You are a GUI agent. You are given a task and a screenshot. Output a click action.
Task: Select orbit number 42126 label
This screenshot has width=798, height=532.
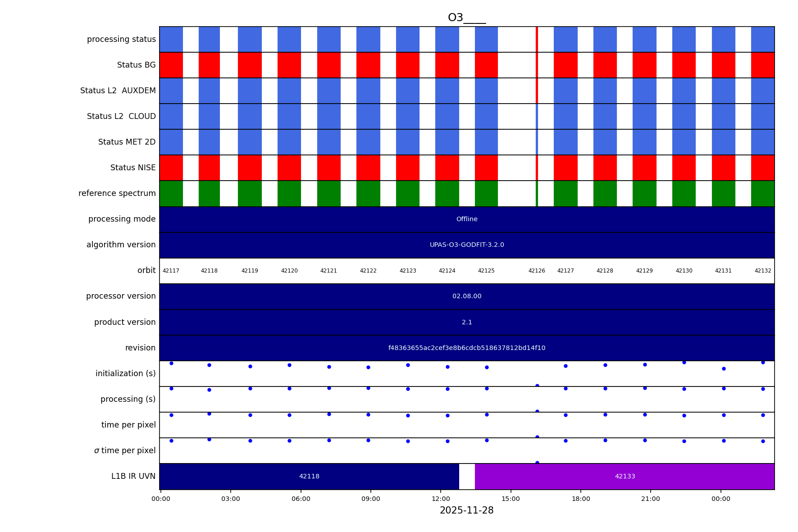(537, 271)
